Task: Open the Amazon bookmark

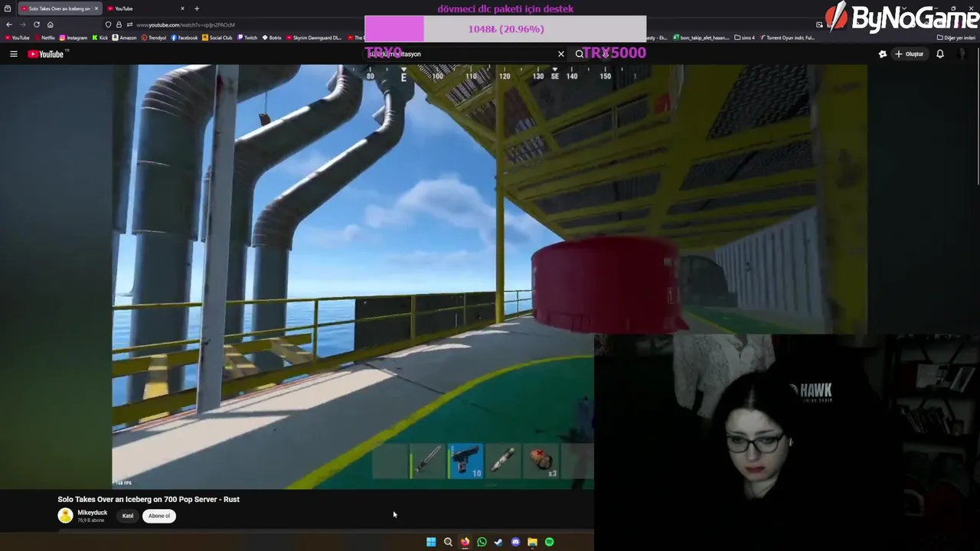Action: [125, 37]
